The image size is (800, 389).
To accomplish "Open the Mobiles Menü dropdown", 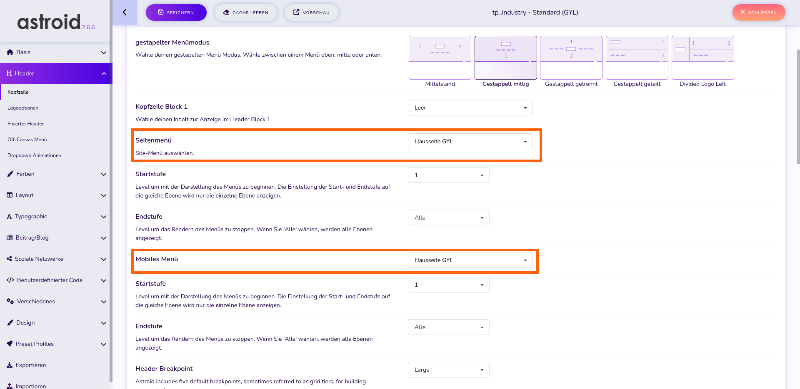I will click(x=470, y=260).
